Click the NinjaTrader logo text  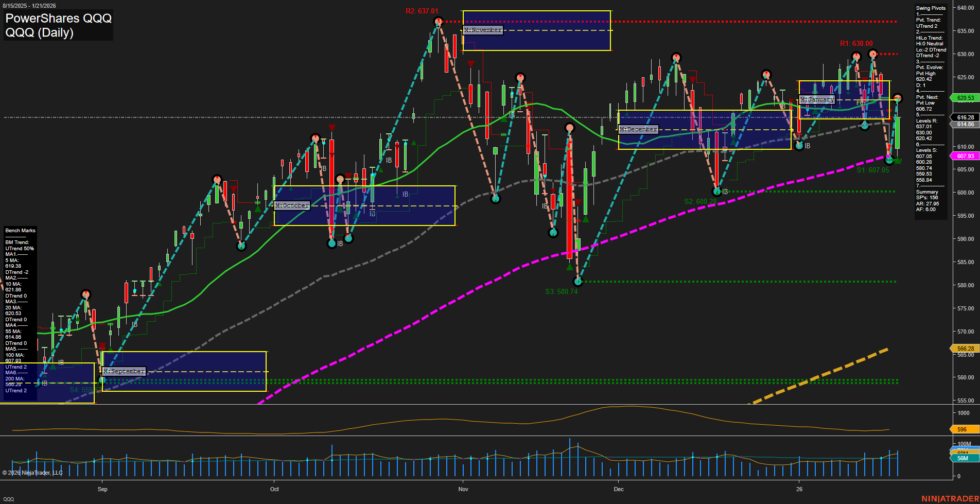pyautogui.click(x=950, y=498)
